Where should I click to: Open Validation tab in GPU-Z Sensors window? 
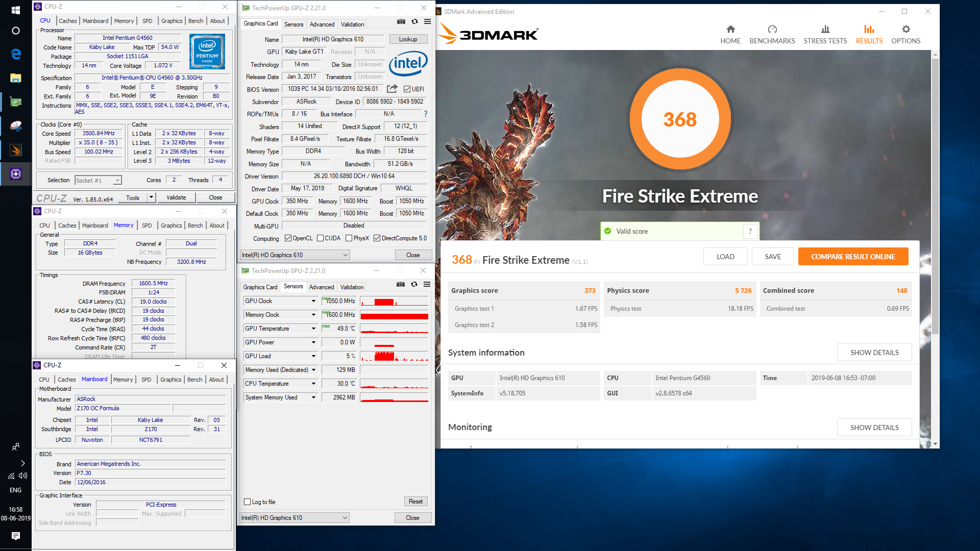click(x=352, y=287)
